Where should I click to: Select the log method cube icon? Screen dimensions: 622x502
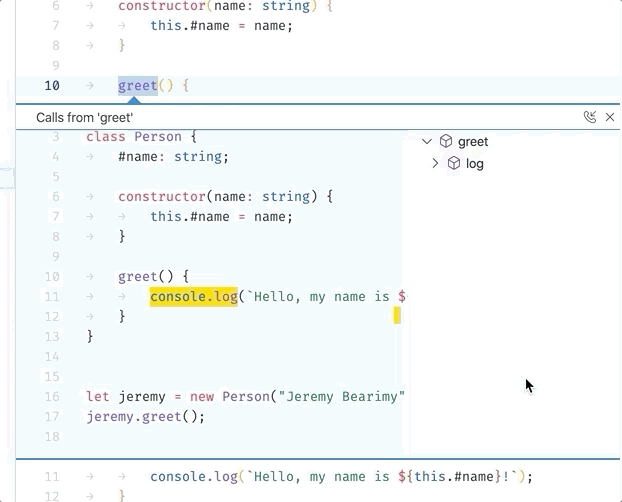[454, 163]
